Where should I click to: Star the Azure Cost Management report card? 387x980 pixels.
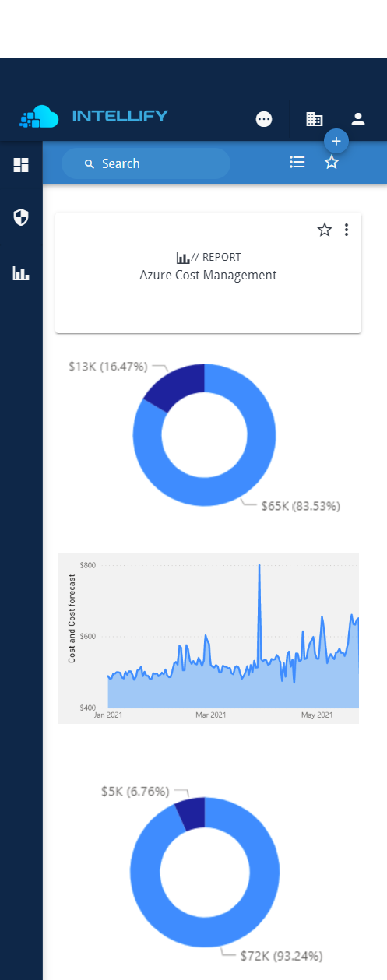[x=325, y=230]
